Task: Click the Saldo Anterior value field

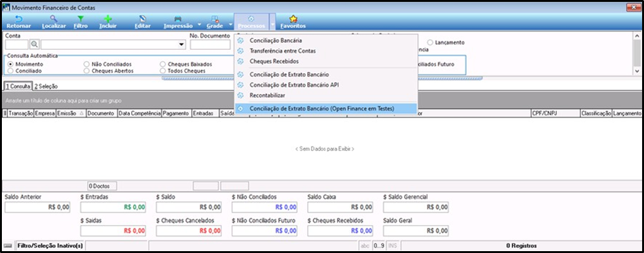Action: coord(37,208)
